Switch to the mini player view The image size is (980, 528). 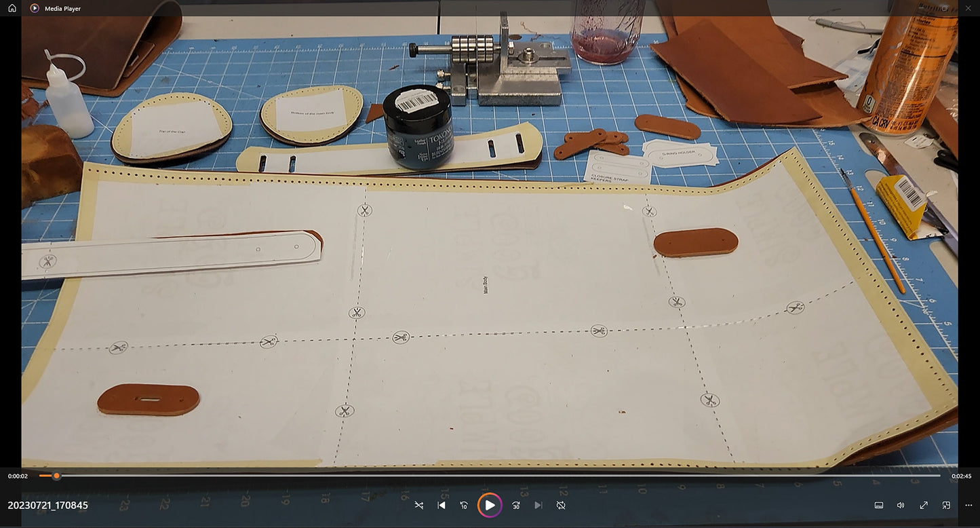[946, 506]
